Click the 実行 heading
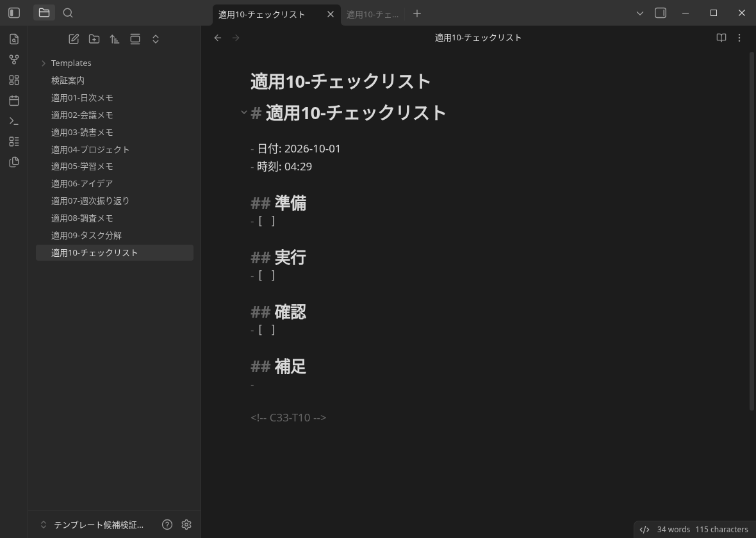 [290, 257]
